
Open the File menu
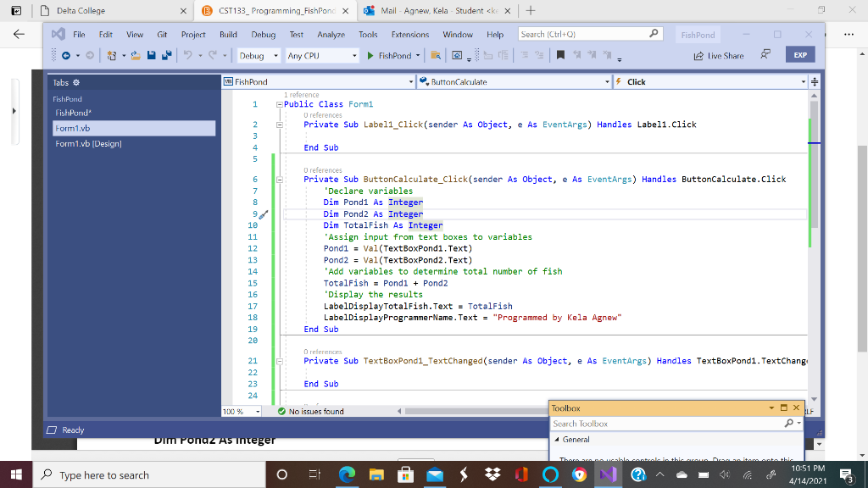coord(79,34)
